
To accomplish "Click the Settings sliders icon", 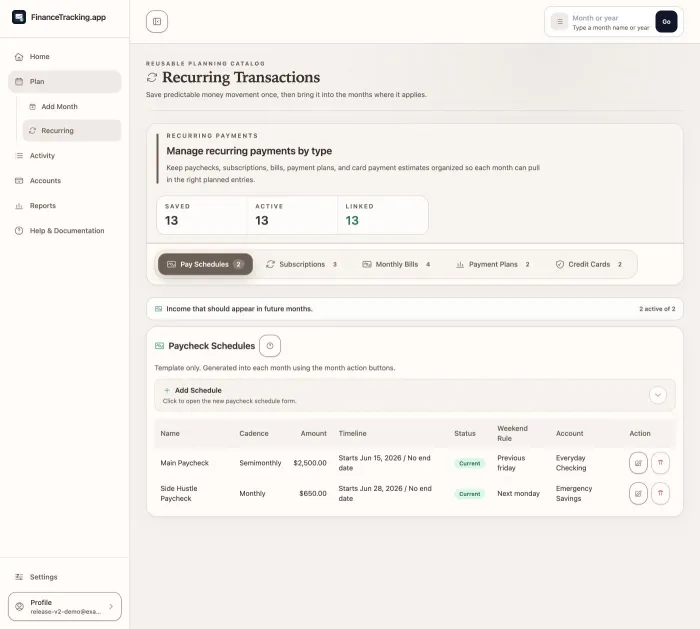I will (19, 577).
